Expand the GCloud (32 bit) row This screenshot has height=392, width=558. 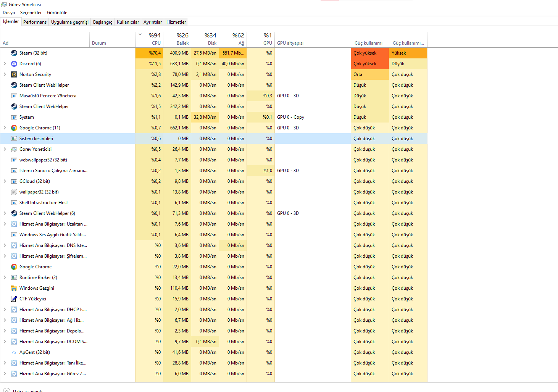[x=5, y=181]
